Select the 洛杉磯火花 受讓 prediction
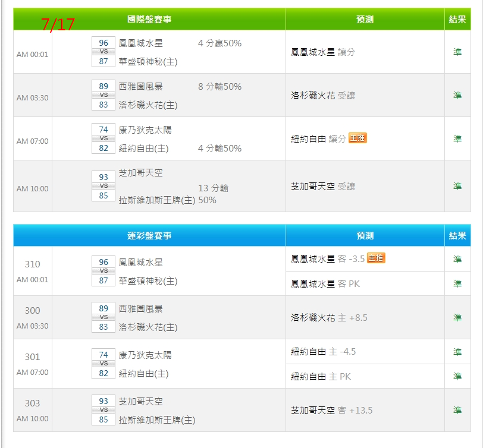Image resolution: width=483 pixels, height=448 pixels. tap(323, 95)
